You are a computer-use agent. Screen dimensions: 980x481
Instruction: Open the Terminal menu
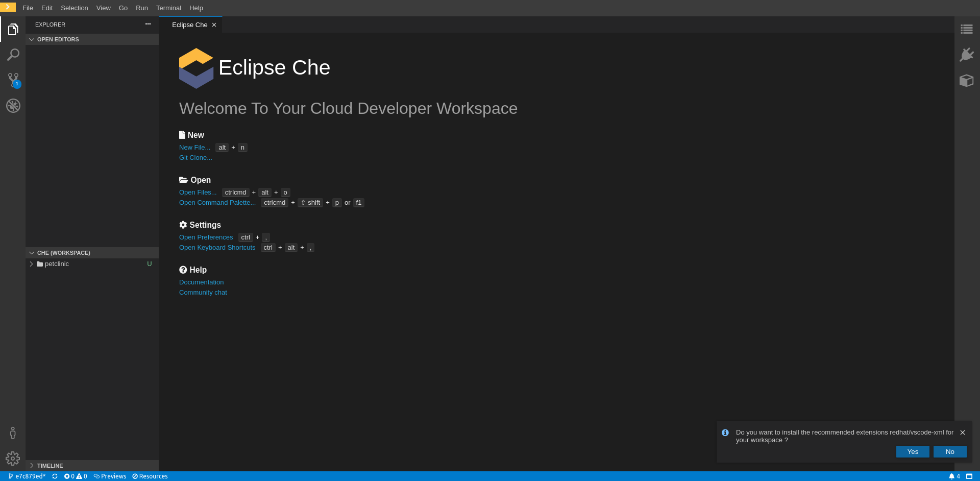tap(168, 8)
